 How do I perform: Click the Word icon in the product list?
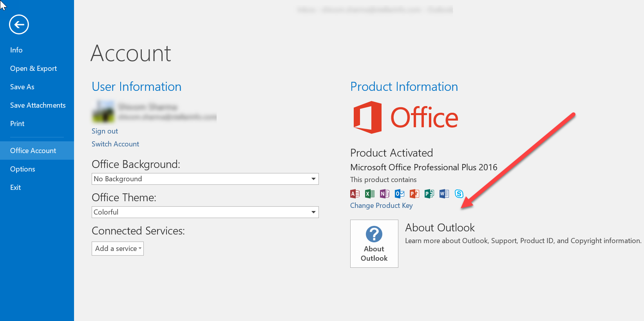[444, 193]
